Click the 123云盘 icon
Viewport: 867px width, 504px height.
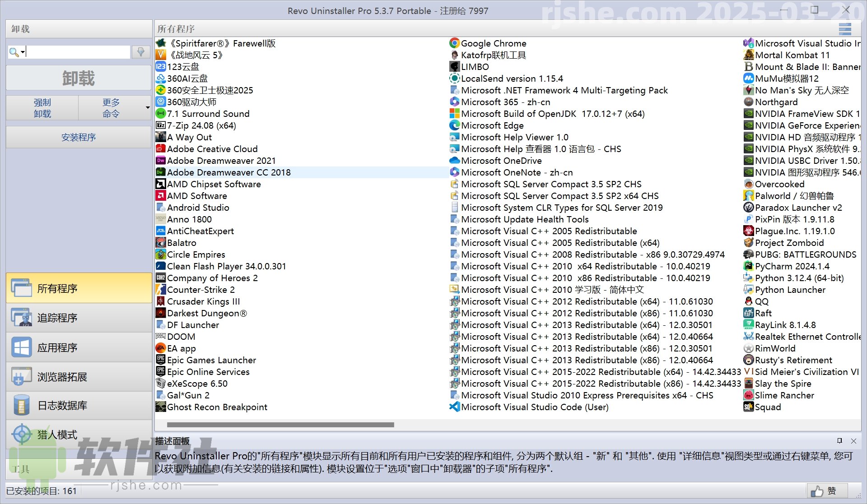tap(160, 67)
